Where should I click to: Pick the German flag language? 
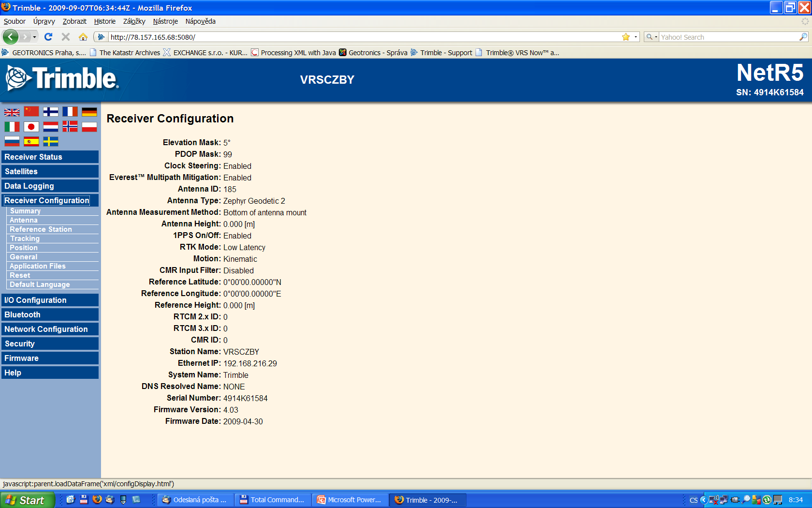coord(89,112)
